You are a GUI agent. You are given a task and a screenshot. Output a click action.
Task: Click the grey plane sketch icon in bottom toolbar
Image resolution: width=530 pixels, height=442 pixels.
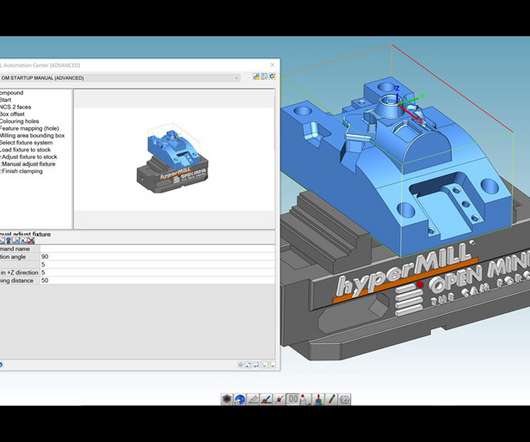click(253, 399)
